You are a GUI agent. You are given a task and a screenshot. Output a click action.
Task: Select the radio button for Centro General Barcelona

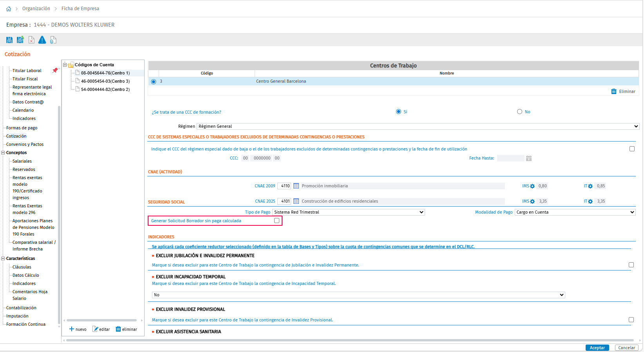(x=154, y=82)
